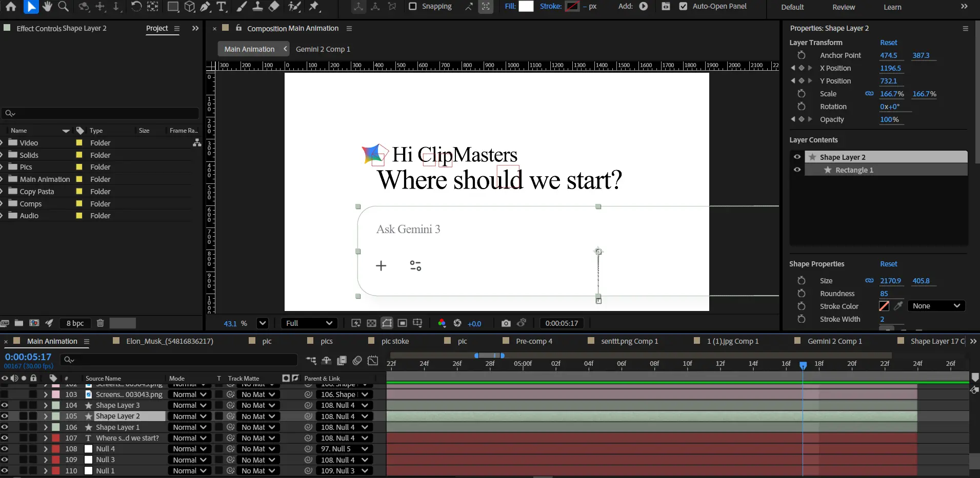Viewport: 980px width, 478px height.
Task: Click the Fill color swatch
Action: point(526,7)
